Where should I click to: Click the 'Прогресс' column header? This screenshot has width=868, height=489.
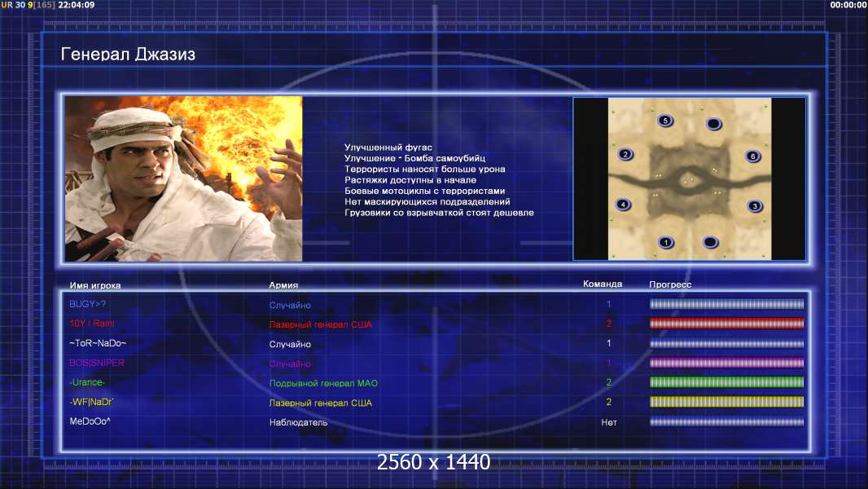(x=670, y=284)
